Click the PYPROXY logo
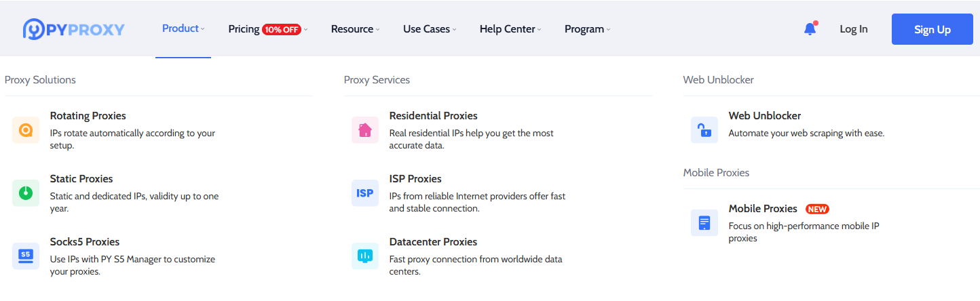This screenshot has width=980, height=301. click(74, 29)
